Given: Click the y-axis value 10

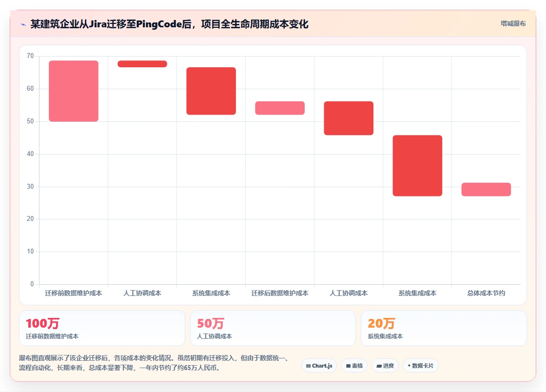Looking at the screenshot, I should pyautogui.click(x=30, y=252).
